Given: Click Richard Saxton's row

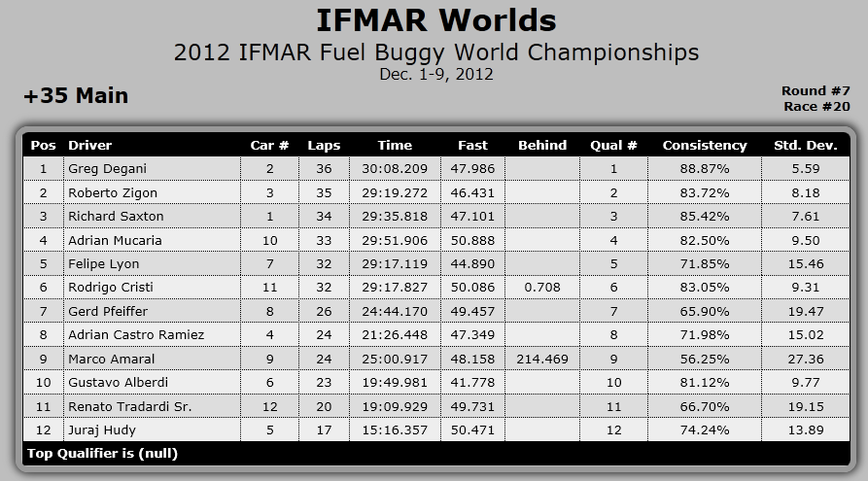Looking at the screenshot, I should click(436, 216).
